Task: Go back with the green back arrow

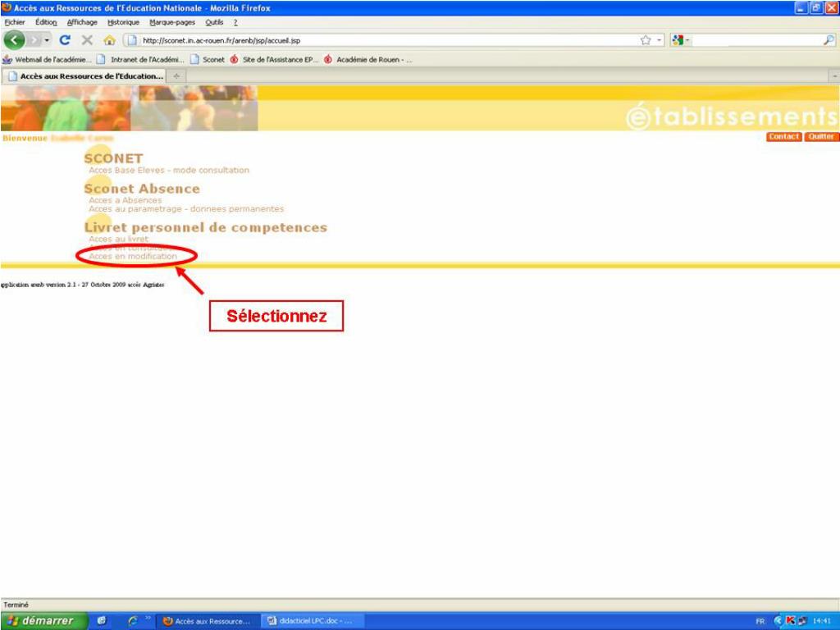Action: (15, 40)
